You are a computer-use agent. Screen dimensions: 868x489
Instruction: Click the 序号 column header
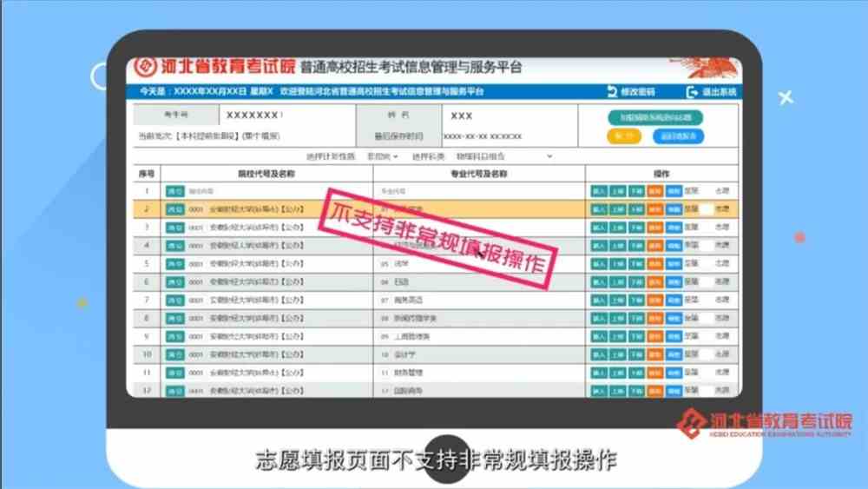click(x=147, y=174)
